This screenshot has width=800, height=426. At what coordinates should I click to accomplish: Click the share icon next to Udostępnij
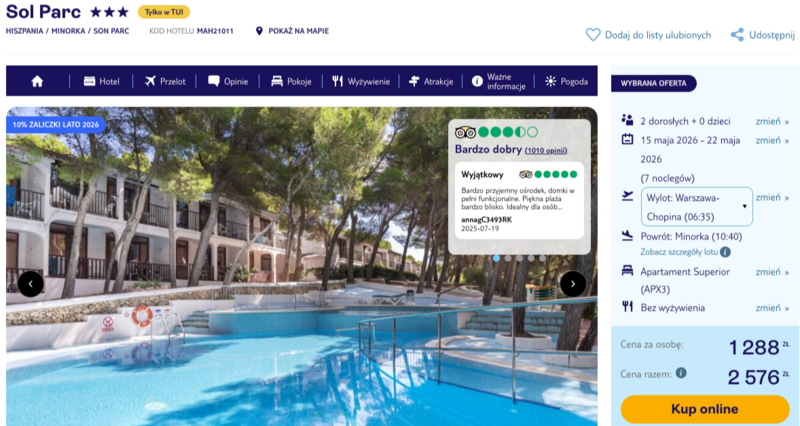737,35
